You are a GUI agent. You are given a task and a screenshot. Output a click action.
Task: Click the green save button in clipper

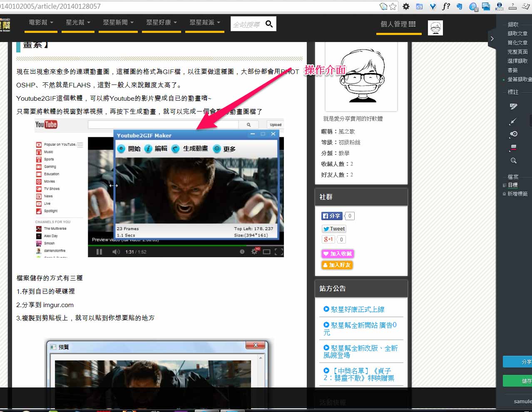point(517,381)
